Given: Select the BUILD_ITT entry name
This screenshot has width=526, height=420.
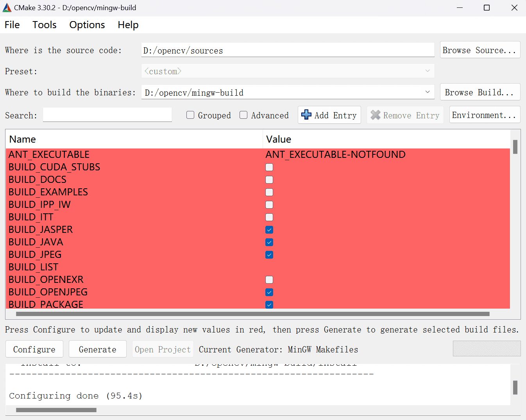Looking at the screenshot, I should coord(31,217).
